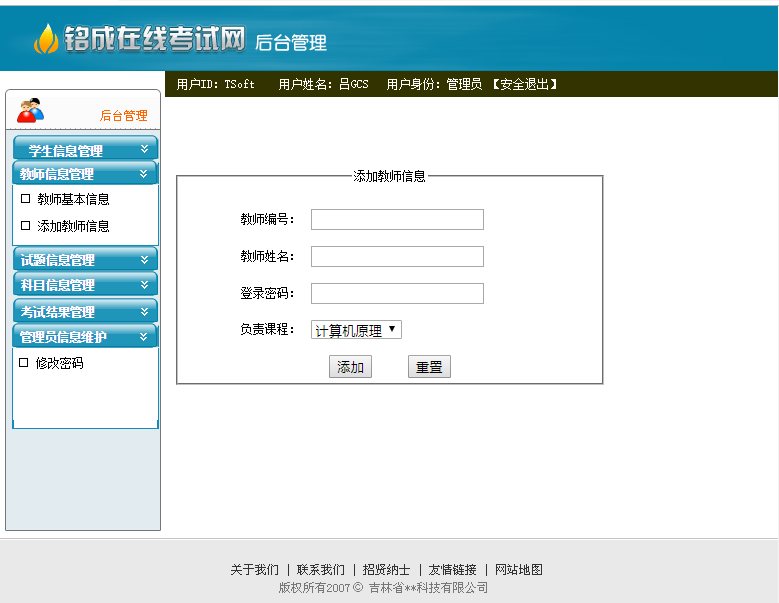Go to 教师基本信息 page
The width and height of the screenshot is (779, 603).
point(73,199)
